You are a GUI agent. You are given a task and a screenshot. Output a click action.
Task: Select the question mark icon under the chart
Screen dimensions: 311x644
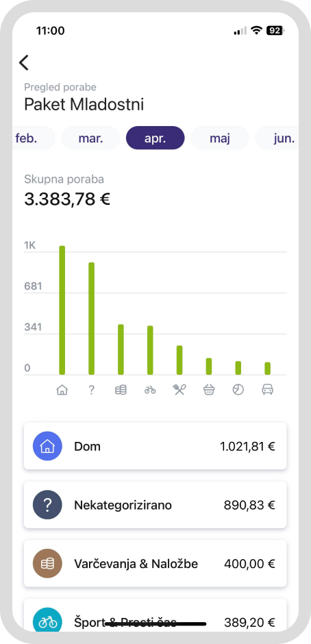coord(92,390)
